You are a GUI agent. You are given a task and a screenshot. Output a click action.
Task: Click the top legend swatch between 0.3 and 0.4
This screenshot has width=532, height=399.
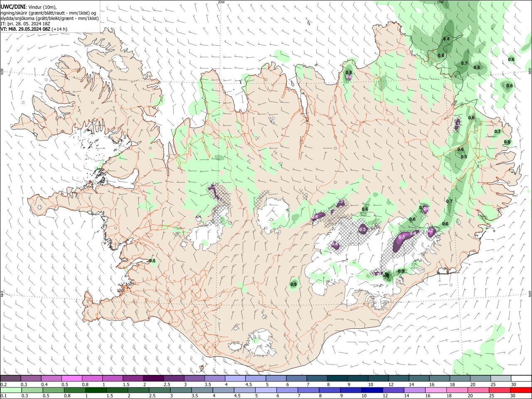(31, 378)
